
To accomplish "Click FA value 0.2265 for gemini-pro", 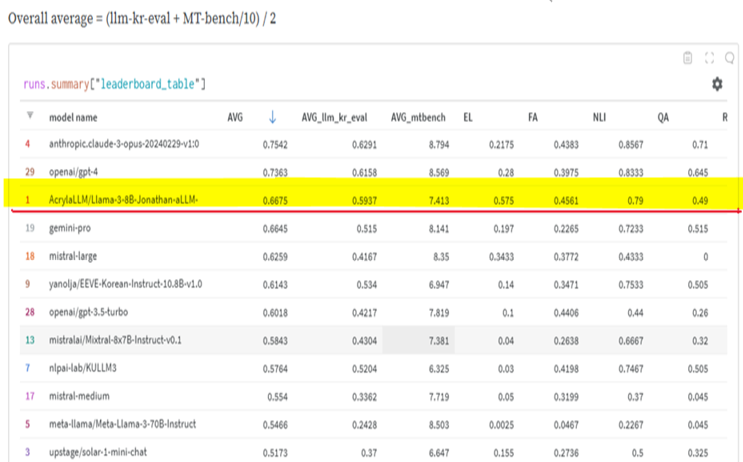I will click(566, 229).
